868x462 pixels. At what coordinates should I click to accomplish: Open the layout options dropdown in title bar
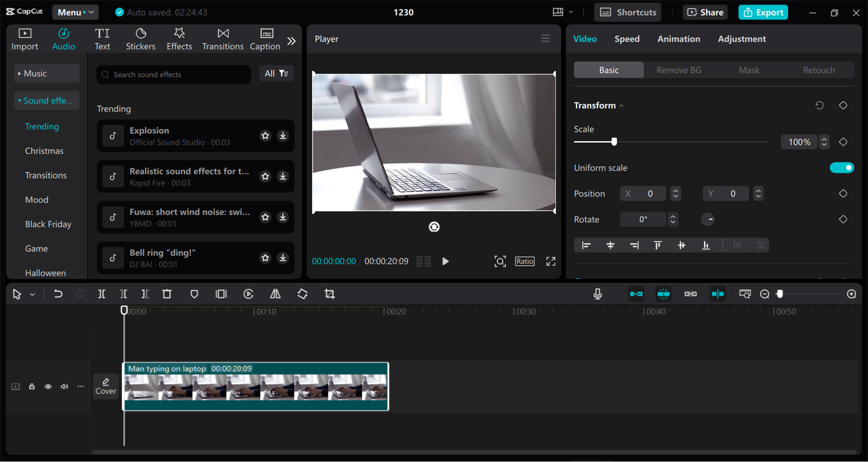click(563, 12)
